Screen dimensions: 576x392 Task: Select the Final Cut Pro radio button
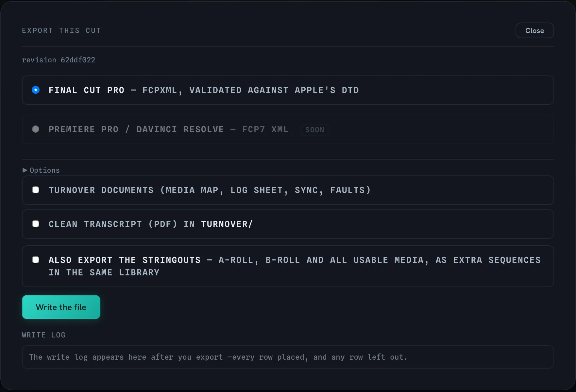tap(36, 90)
